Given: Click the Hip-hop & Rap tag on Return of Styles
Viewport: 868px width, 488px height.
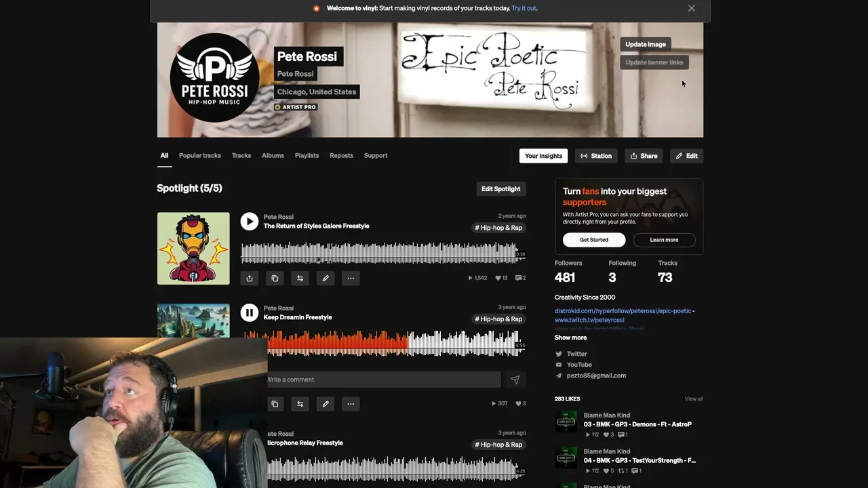Looking at the screenshot, I should [x=498, y=228].
